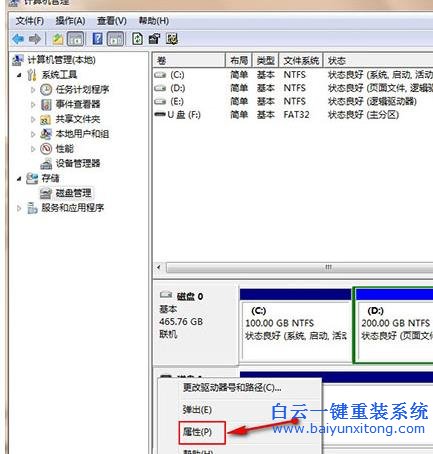The width and height of the screenshot is (433, 454).
Task: Click the 存储 storage icon
Action: pyautogui.click(x=32, y=178)
